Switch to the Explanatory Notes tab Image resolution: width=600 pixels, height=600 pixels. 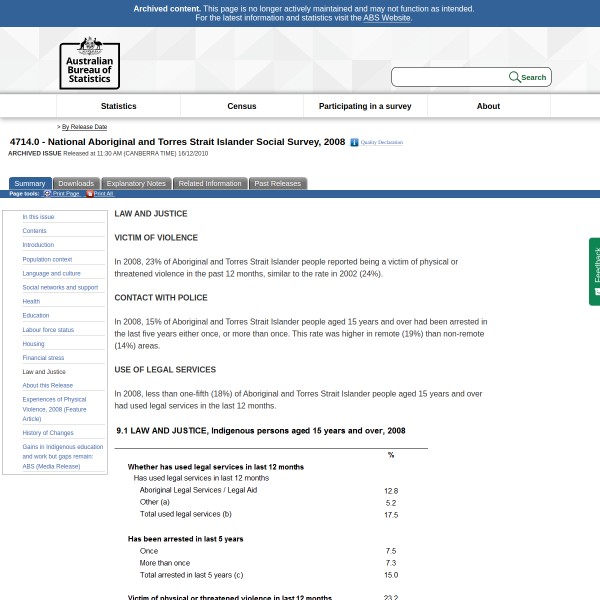[x=136, y=184]
